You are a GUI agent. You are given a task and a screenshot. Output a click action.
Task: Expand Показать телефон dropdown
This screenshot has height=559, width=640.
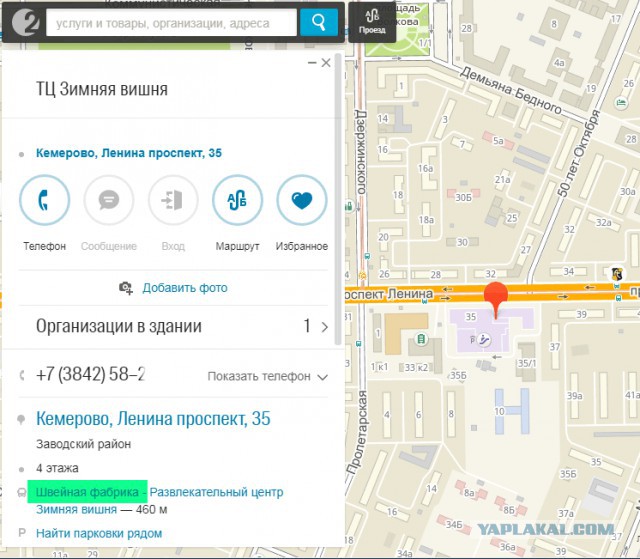point(267,376)
